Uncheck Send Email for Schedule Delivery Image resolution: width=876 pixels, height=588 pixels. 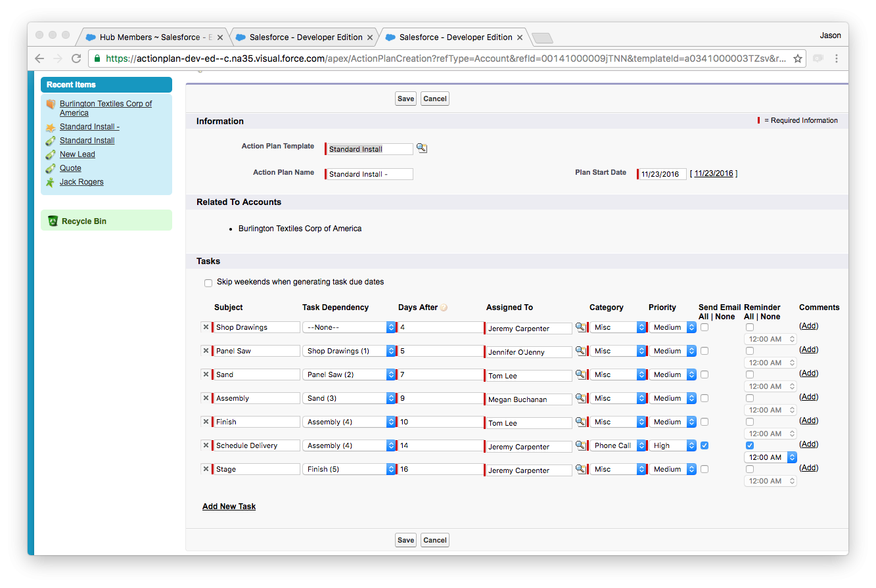click(704, 445)
